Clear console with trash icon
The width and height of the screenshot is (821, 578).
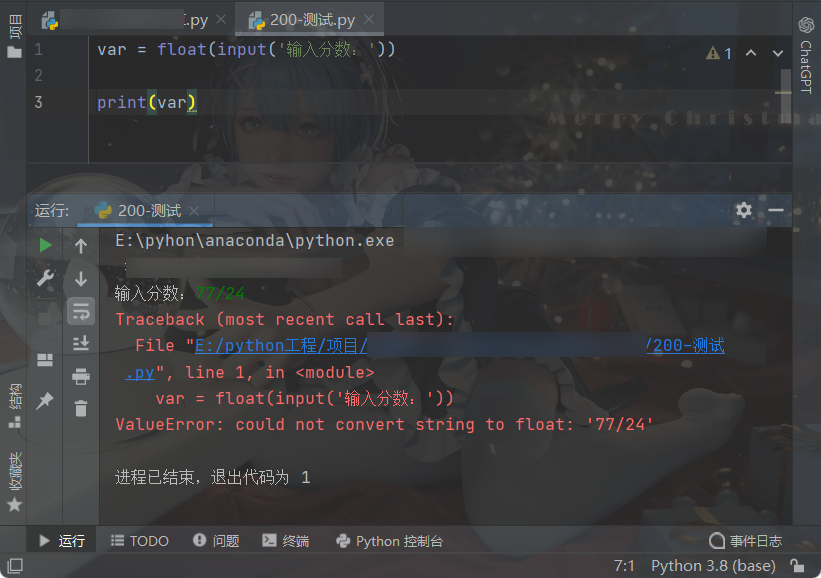coord(81,408)
